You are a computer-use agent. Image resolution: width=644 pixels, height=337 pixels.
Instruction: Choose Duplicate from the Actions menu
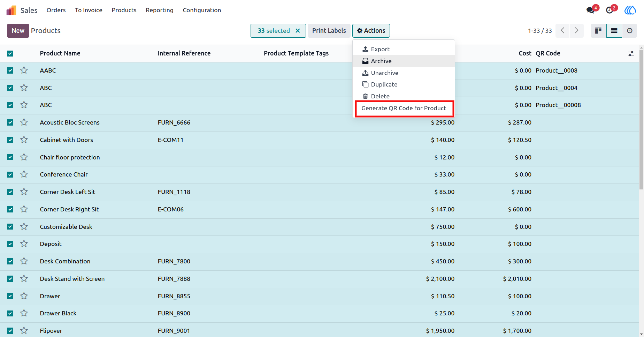coord(404,84)
